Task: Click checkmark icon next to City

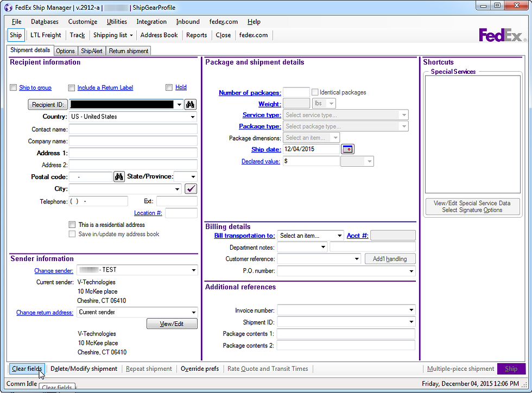Action: (191, 189)
